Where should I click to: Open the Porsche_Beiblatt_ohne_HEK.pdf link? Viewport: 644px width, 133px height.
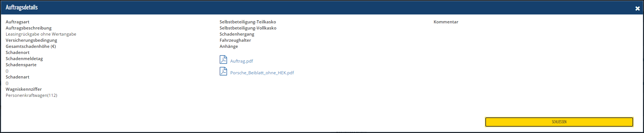tap(262, 73)
